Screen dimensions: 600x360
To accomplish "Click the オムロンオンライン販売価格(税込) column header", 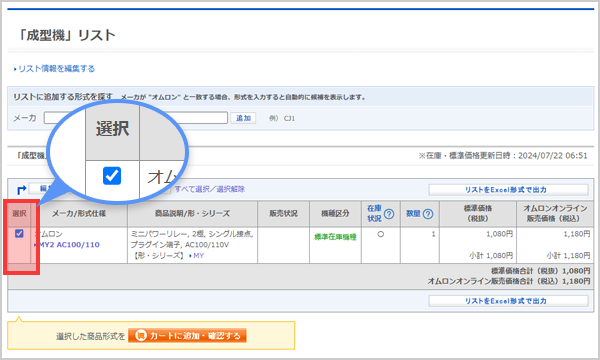I will coord(555,213).
